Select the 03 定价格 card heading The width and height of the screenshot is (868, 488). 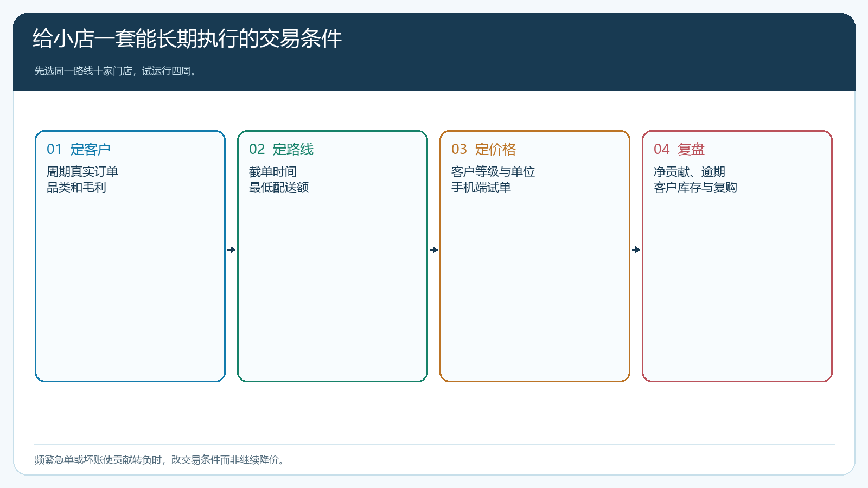click(483, 149)
